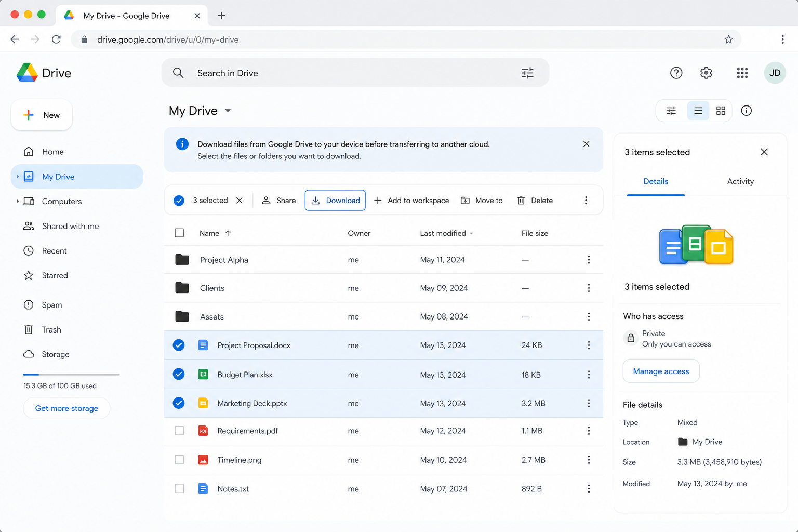
Task: Close the 3 items selected details panel
Action: point(764,152)
